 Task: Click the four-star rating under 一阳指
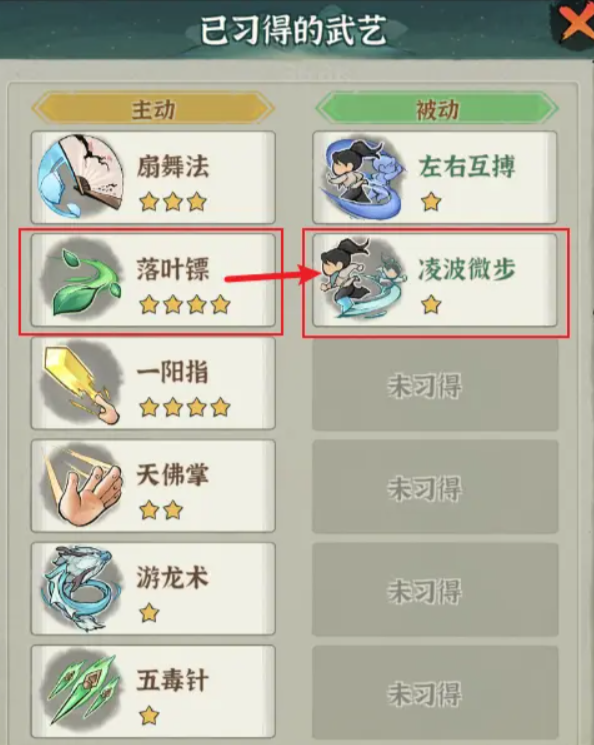pyautogui.click(x=185, y=407)
